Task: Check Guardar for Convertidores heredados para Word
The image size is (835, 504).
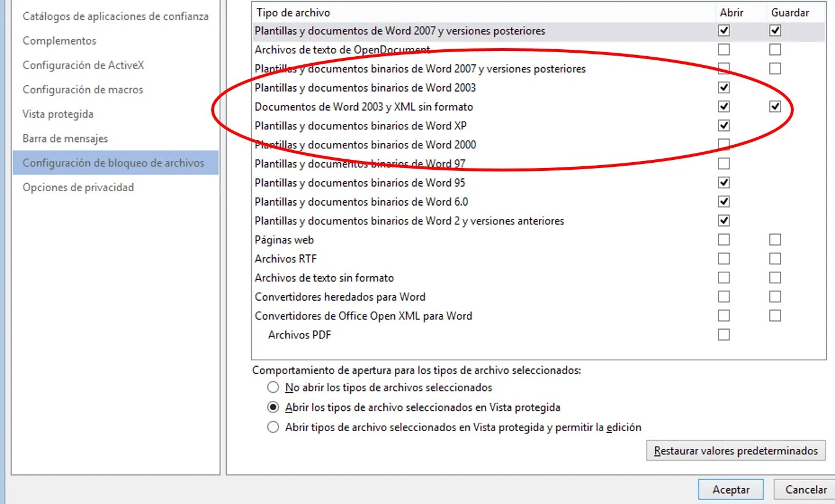Action: [775, 297]
